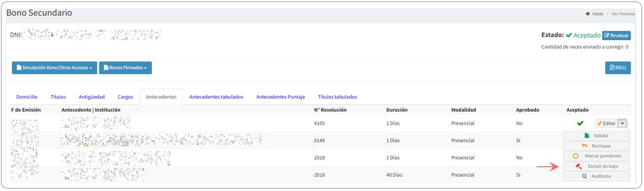Click Editar on resolution 4105 row

pyautogui.click(x=606, y=123)
